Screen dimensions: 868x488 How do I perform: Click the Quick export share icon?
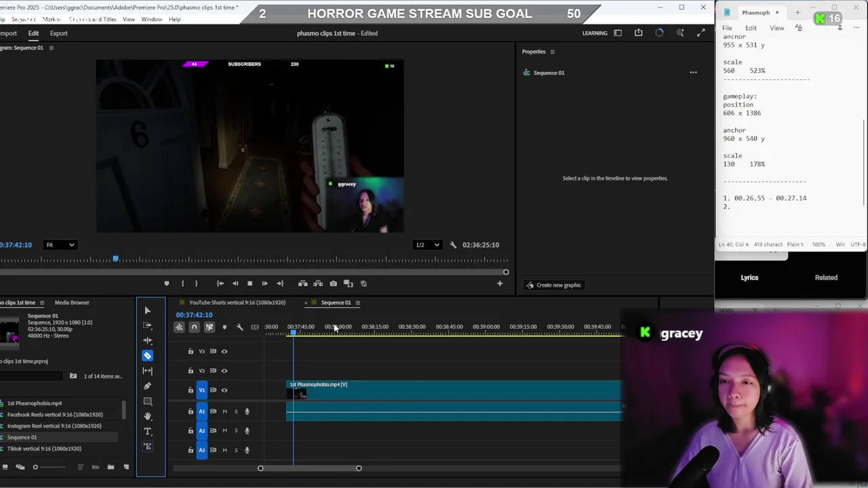[638, 33]
